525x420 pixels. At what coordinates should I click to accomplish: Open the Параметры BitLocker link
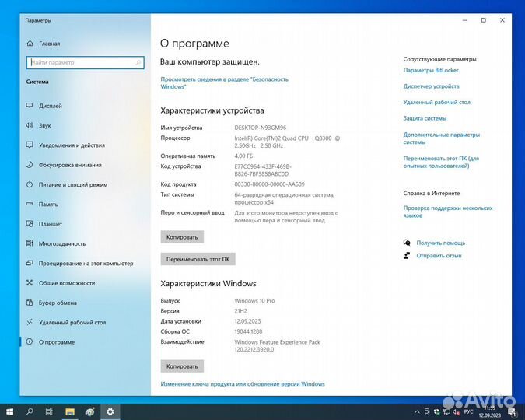431,70
